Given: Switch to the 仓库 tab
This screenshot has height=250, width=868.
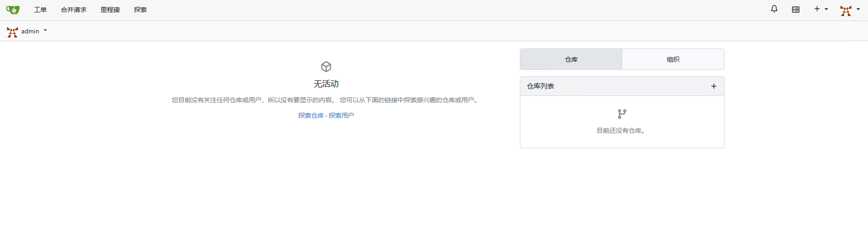Looking at the screenshot, I should [571, 60].
